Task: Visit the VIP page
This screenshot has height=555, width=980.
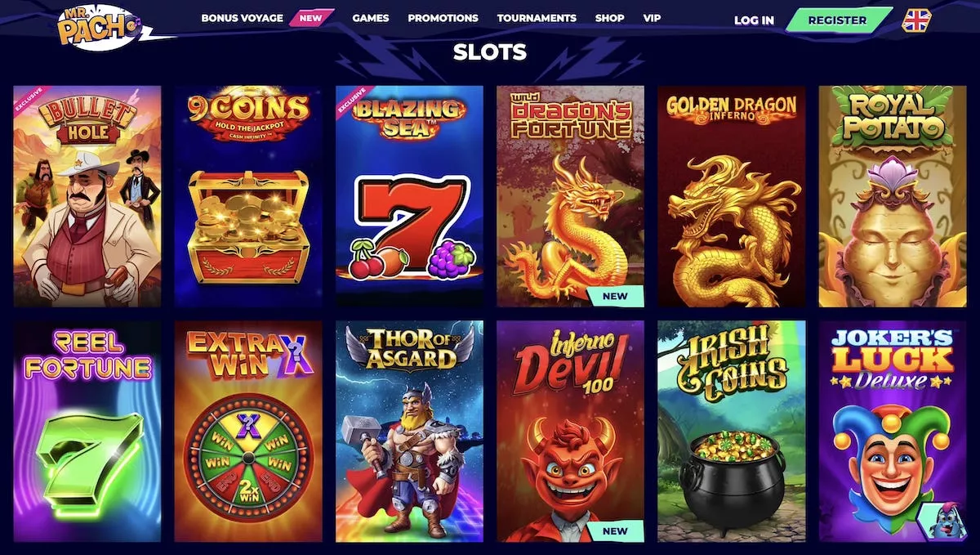Action: [652, 17]
